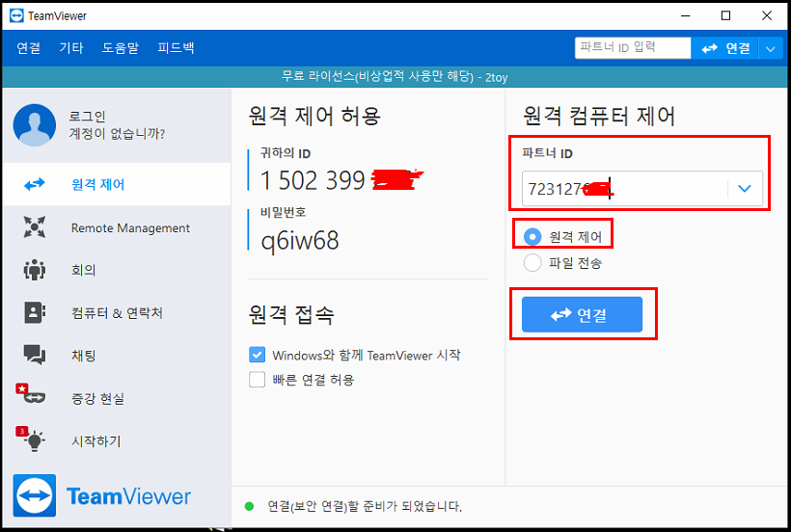Click the 계정이 없습니까? link

click(117, 134)
